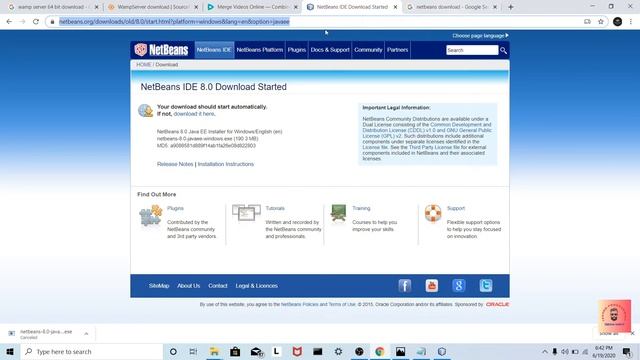The height and width of the screenshot is (360, 640).
Task: Click the browser back arrow
Action: (9, 22)
